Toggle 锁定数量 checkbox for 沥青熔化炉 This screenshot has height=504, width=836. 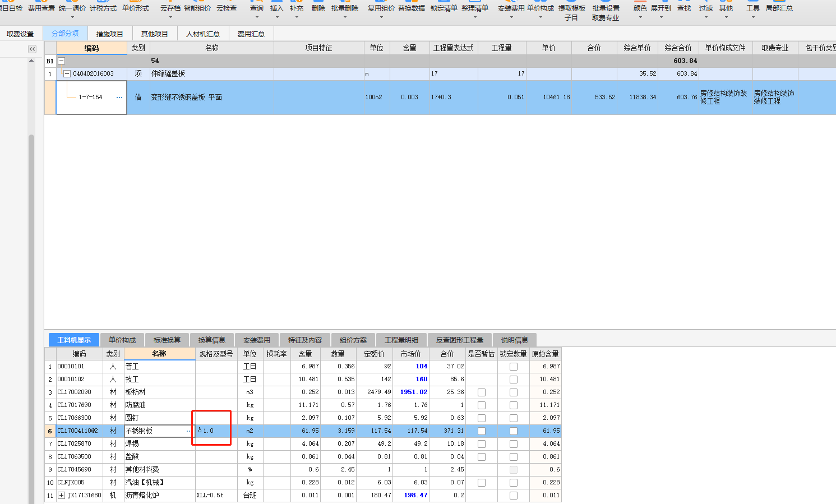pyautogui.click(x=514, y=496)
